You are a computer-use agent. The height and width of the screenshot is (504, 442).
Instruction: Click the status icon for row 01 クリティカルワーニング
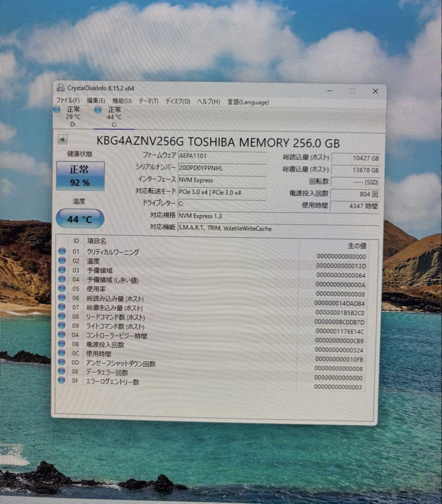click(x=63, y=251)
